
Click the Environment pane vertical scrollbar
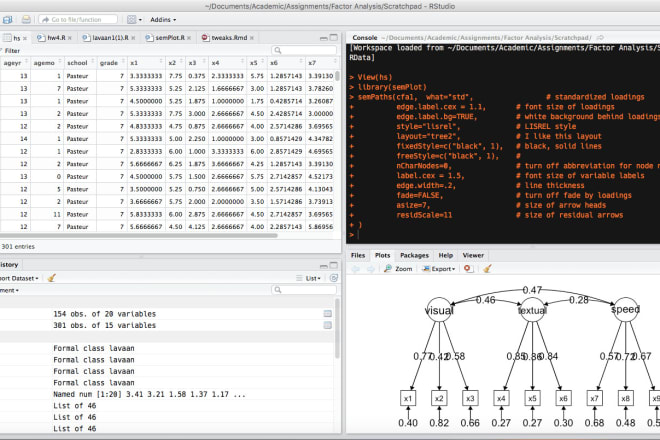coord(337,328)
